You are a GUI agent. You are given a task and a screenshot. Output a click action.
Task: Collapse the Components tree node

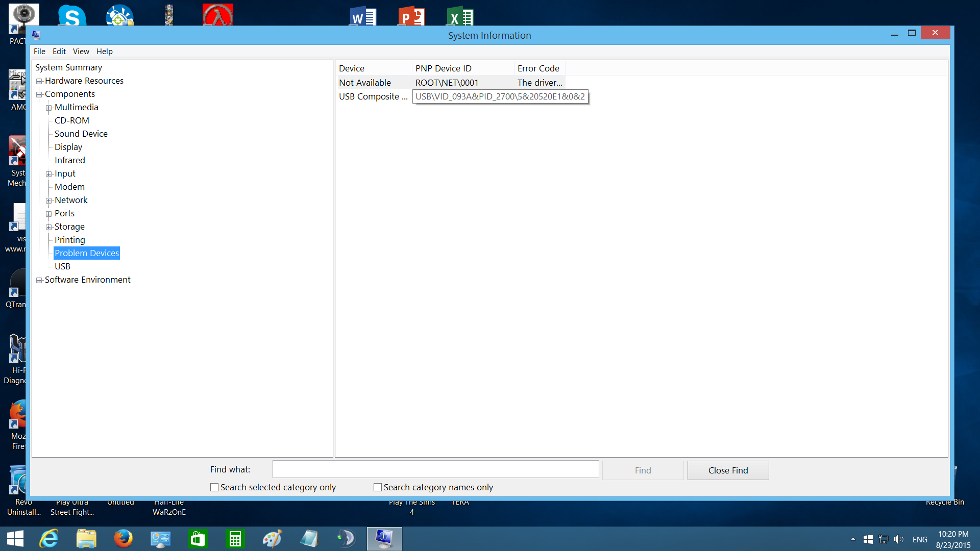[39, 94]
